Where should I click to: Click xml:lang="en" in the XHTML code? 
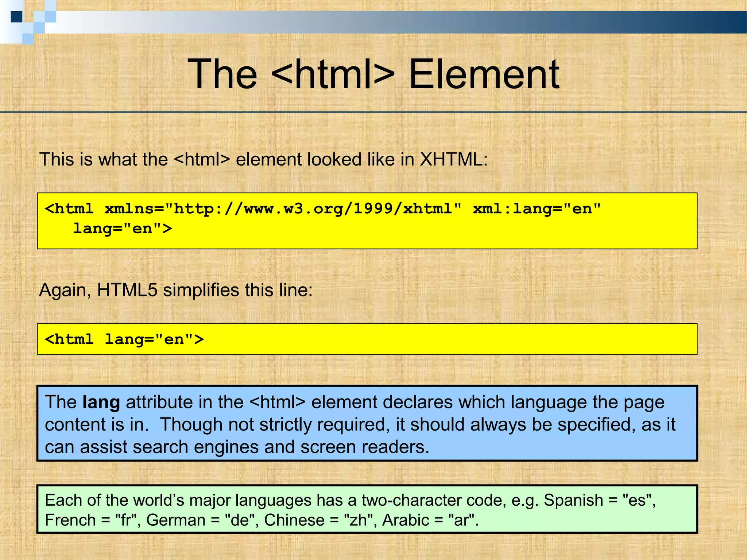(536, 209)
